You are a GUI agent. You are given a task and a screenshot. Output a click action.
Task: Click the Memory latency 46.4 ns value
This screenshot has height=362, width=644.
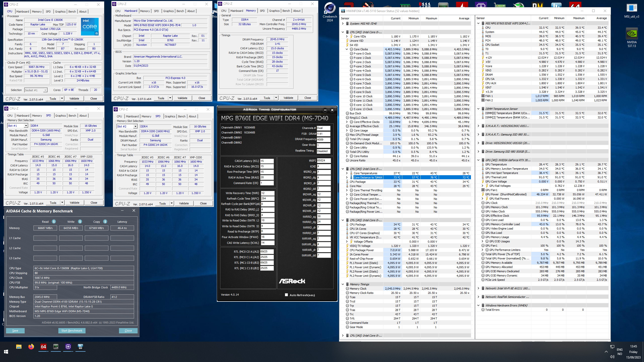pyautogui.click(x=122, y=228)
